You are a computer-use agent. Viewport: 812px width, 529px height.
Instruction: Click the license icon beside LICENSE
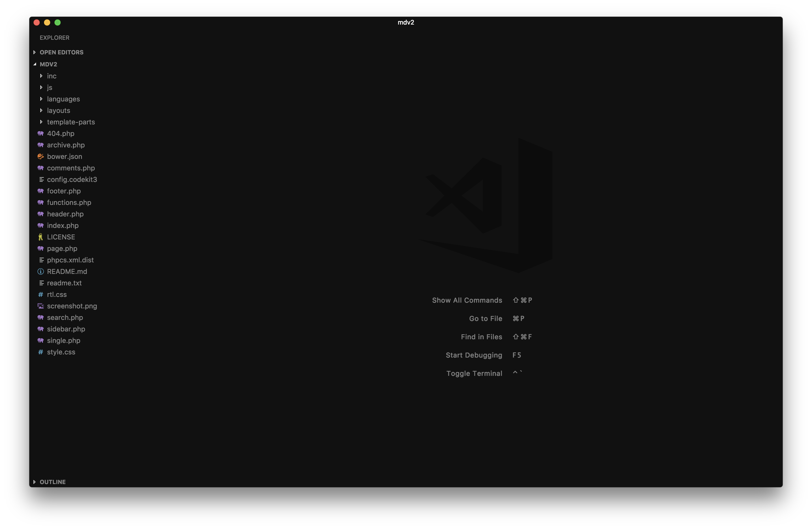[41, 237]
